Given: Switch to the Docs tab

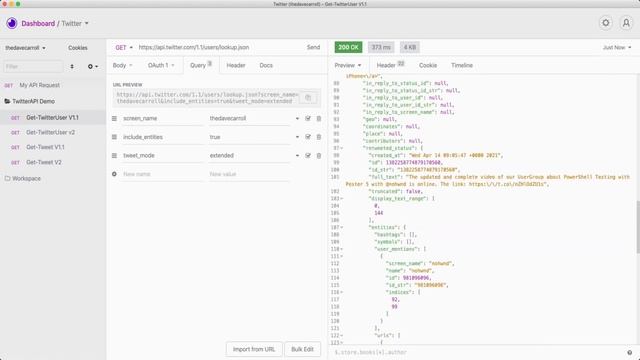Looking at the screenshot, I should tap(266, 65).
